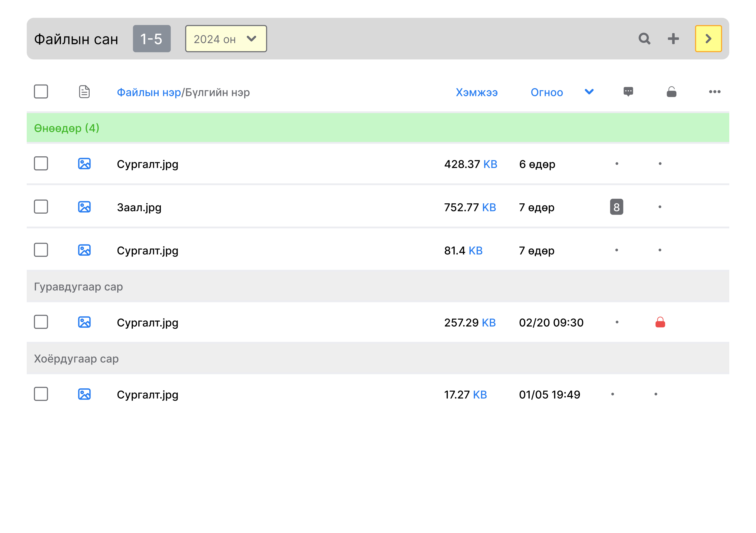Check the box for Заал.jpg

(x=41, y=207)
